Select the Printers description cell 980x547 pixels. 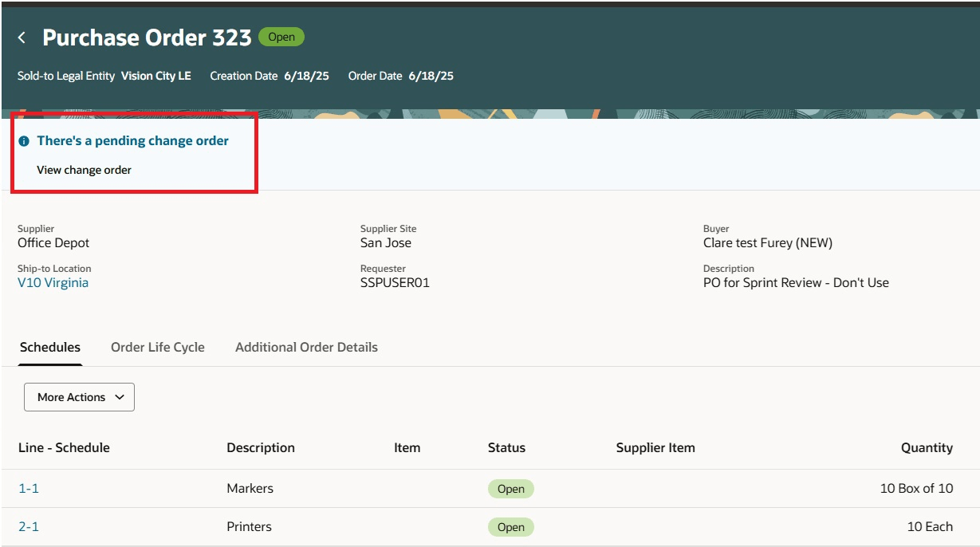249,526
